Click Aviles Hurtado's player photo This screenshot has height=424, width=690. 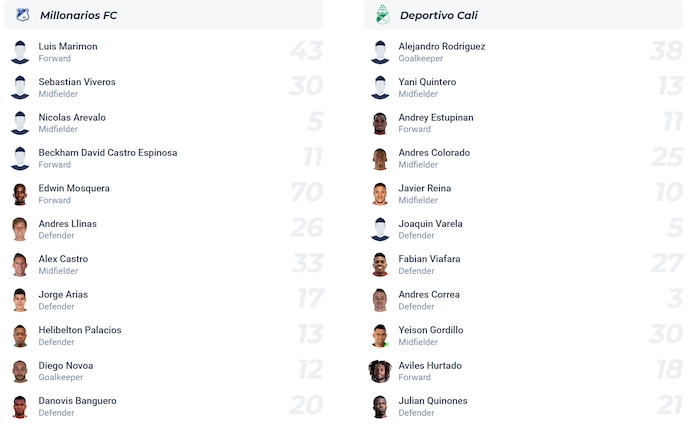(380, 371)
